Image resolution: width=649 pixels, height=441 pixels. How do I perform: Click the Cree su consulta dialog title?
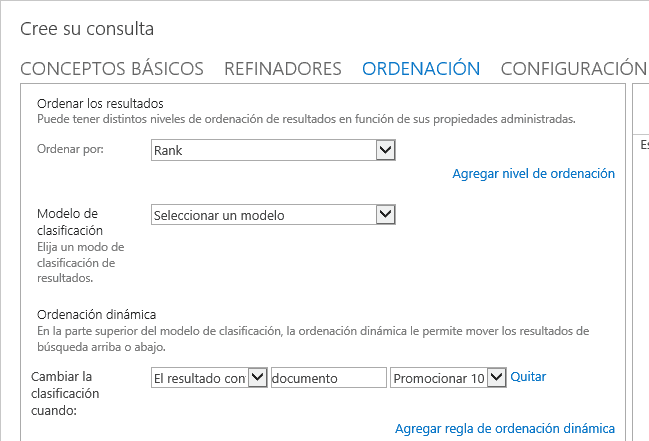click(87, 29)
